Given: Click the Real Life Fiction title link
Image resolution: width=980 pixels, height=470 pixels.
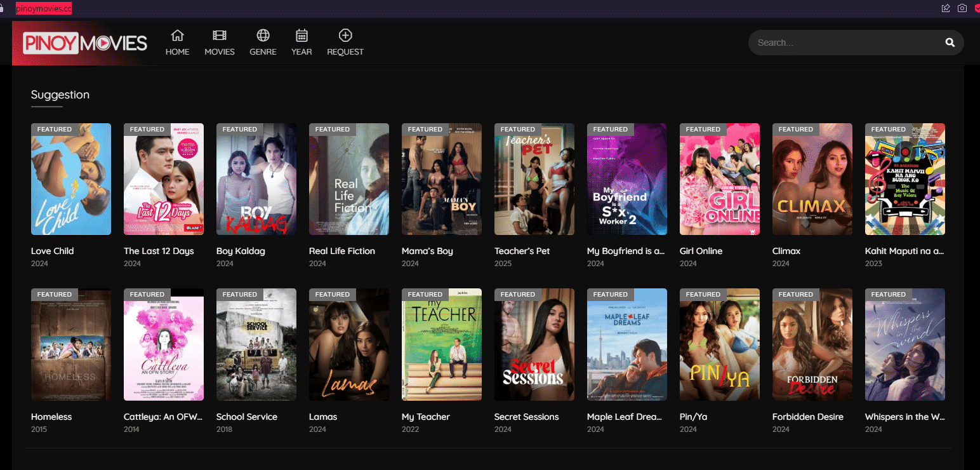Looking at the screenshot, I should [342, 251].
